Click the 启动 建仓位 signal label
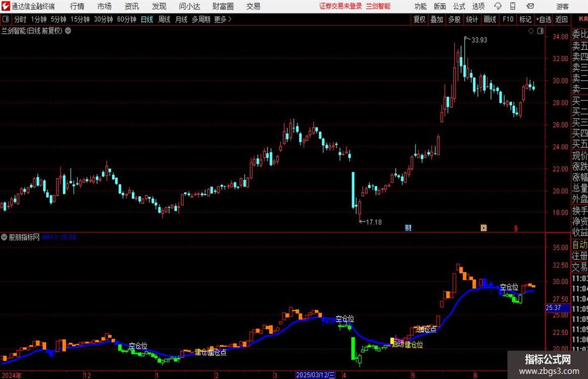 408,345
